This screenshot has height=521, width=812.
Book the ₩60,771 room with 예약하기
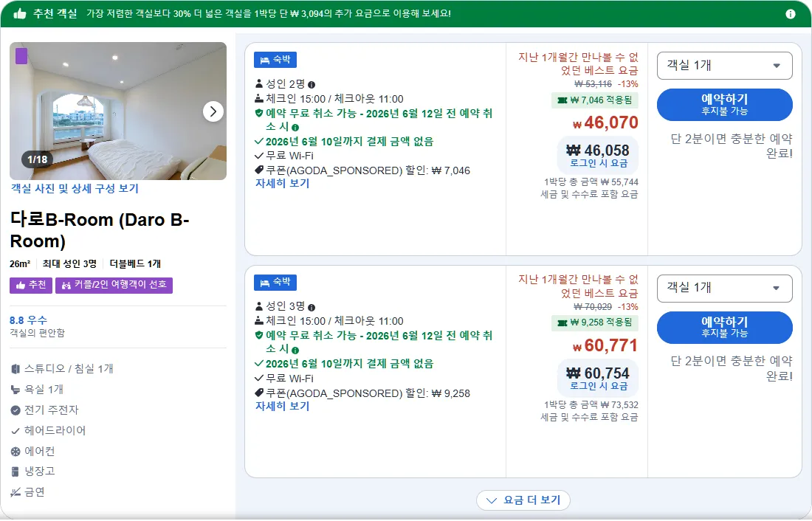pos(724,328)
